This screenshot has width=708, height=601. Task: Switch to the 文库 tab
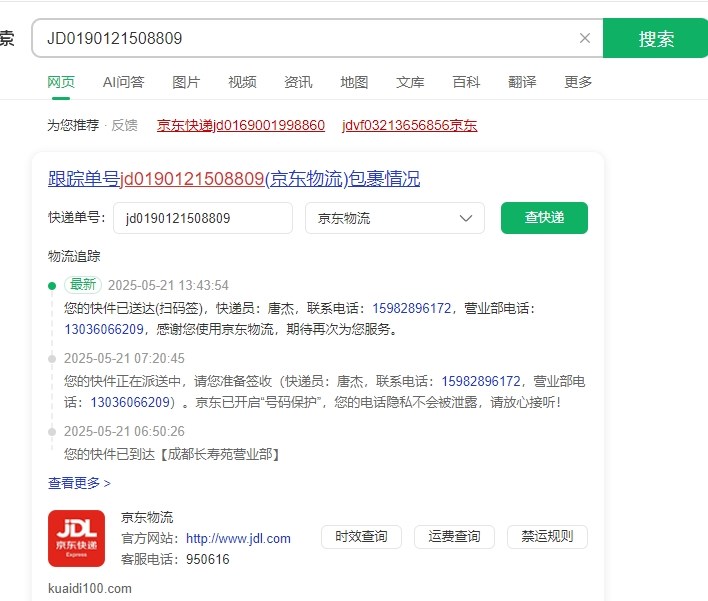click(x=410, y=82)
